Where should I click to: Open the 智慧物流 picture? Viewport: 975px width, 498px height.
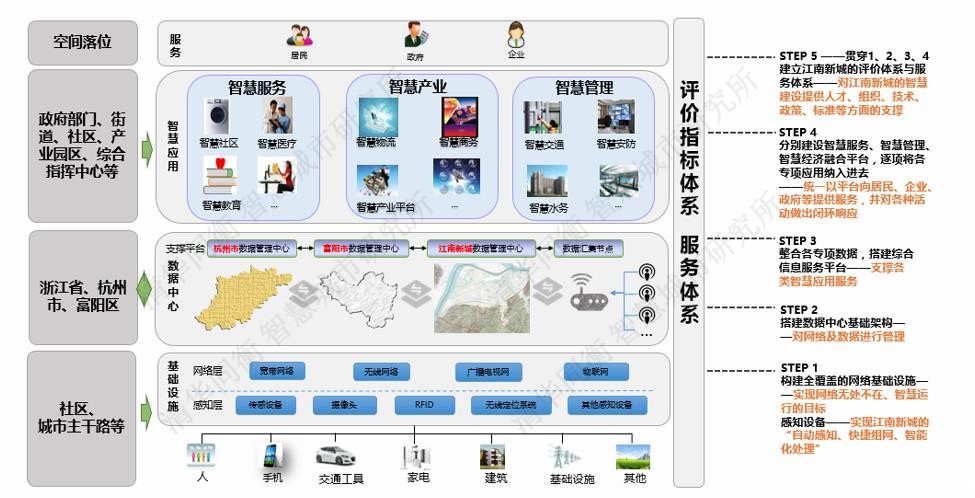point(375,117)
